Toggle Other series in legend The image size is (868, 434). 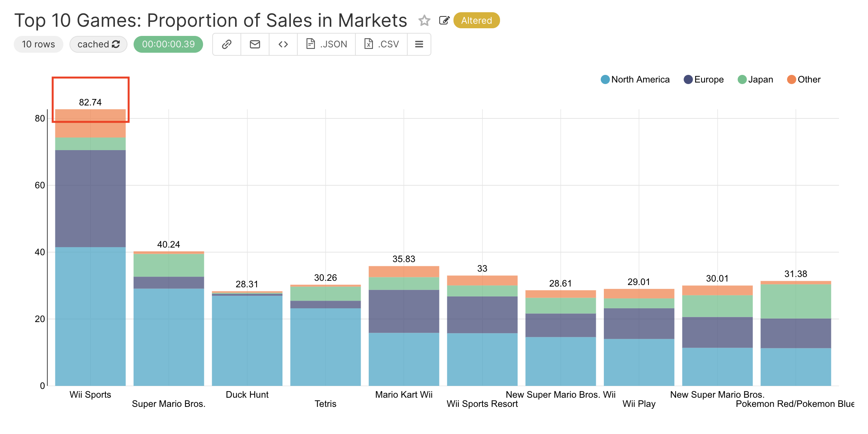(803, 79)
